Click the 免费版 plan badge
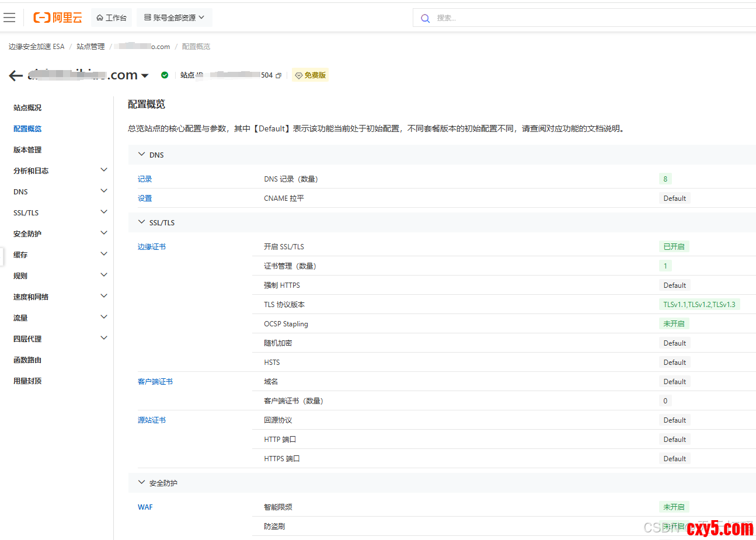This screenshot has width=756, height=540. tap(311, 75)
